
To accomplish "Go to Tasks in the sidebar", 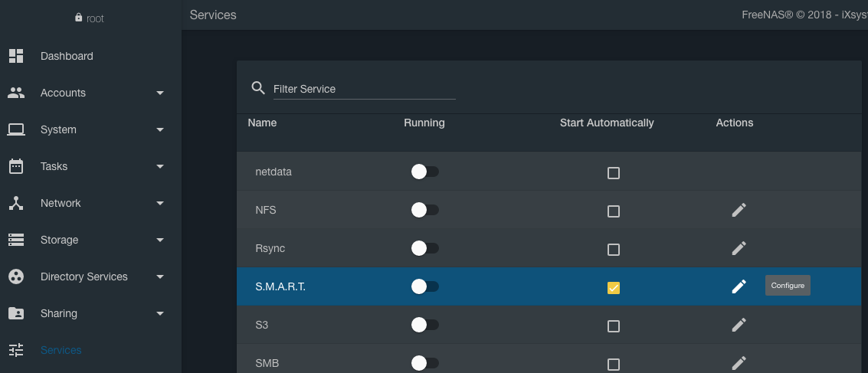I will click(54, 166).
